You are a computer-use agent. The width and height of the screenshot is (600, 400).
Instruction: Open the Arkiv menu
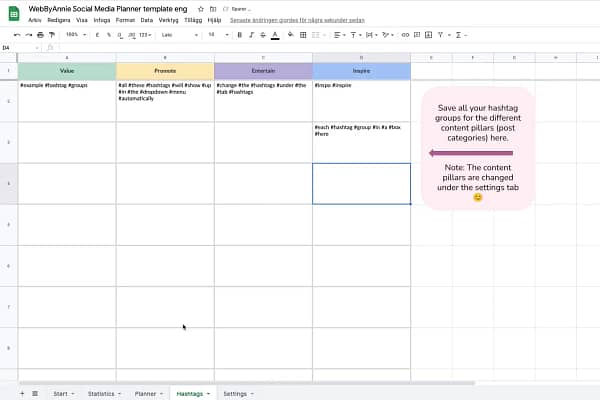point(35,20)
